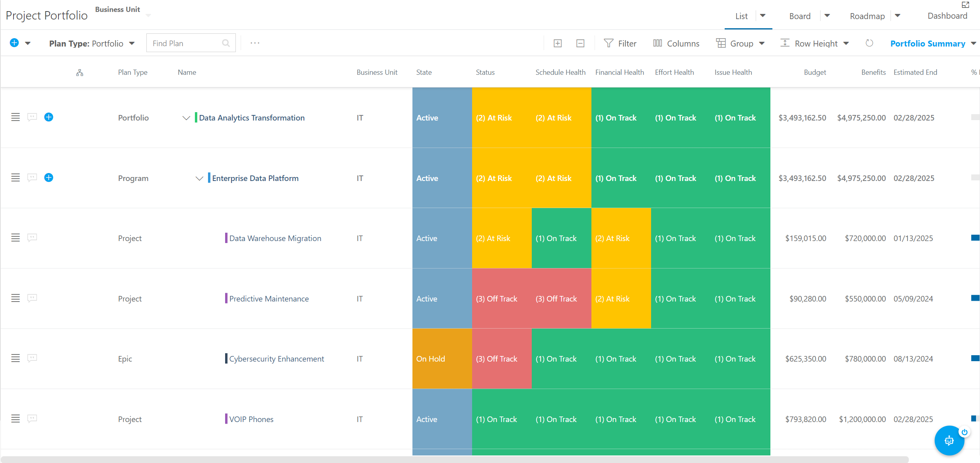The height and width of the screenshot is (463, 980).
Task: Open the chatbot assistant floating button
Action: 949,440
